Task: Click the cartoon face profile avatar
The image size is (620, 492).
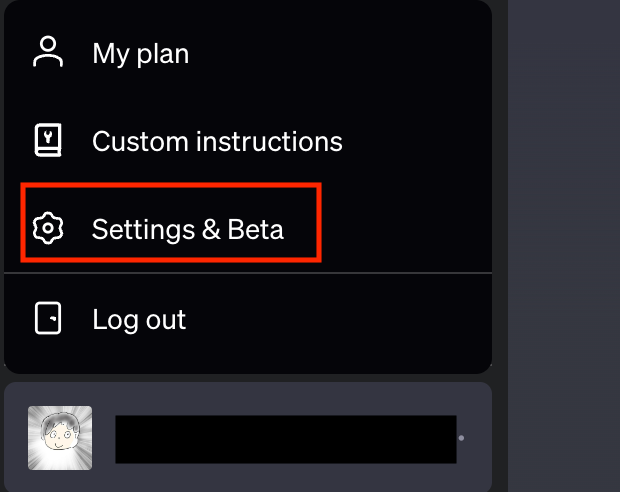Action: (60, 438)
